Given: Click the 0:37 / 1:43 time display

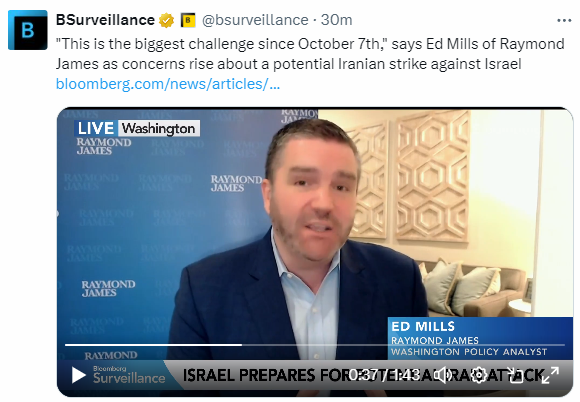Looking at the screenshot, I should pos(385,375).
